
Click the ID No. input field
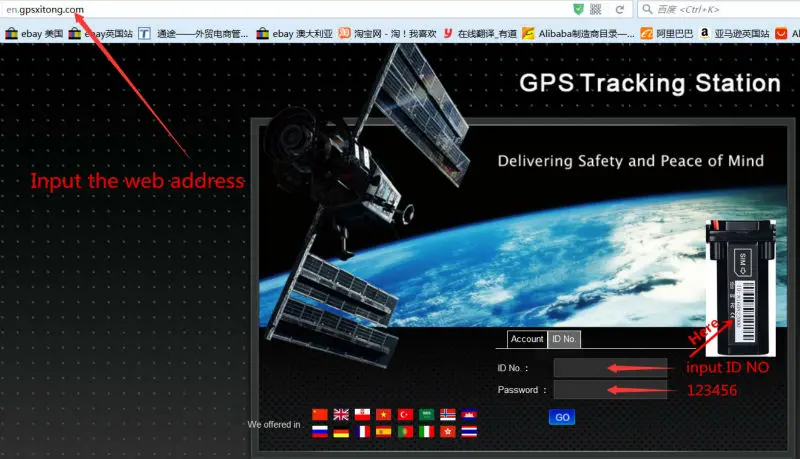click(x=610, y=368)
